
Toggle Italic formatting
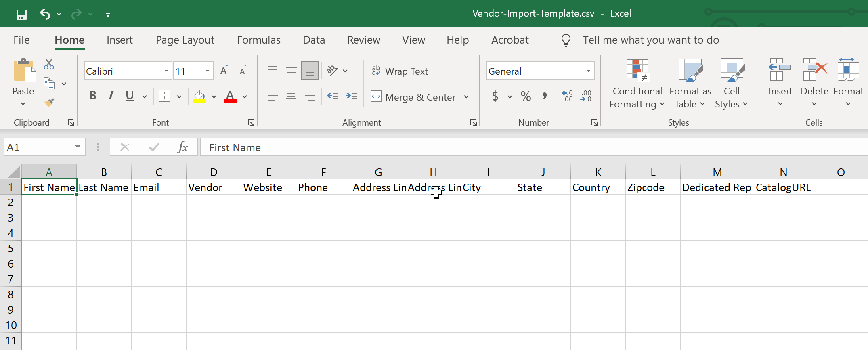tap(111, 96)
